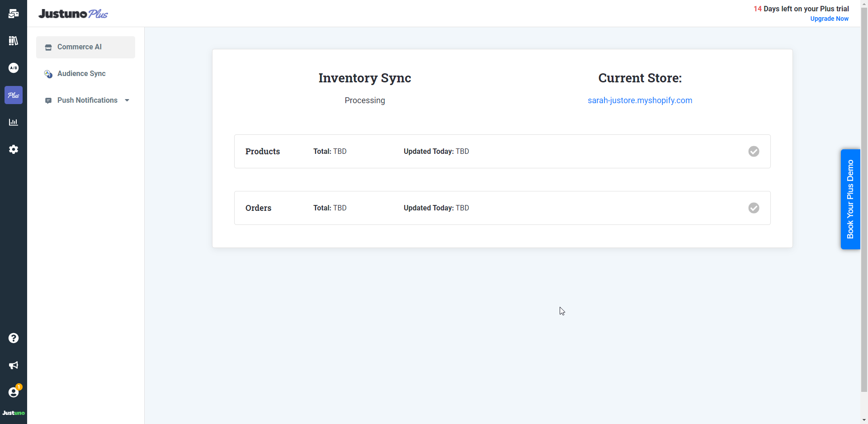Open the settings gear icon
868x424 pixels.
tap(14, 149)
